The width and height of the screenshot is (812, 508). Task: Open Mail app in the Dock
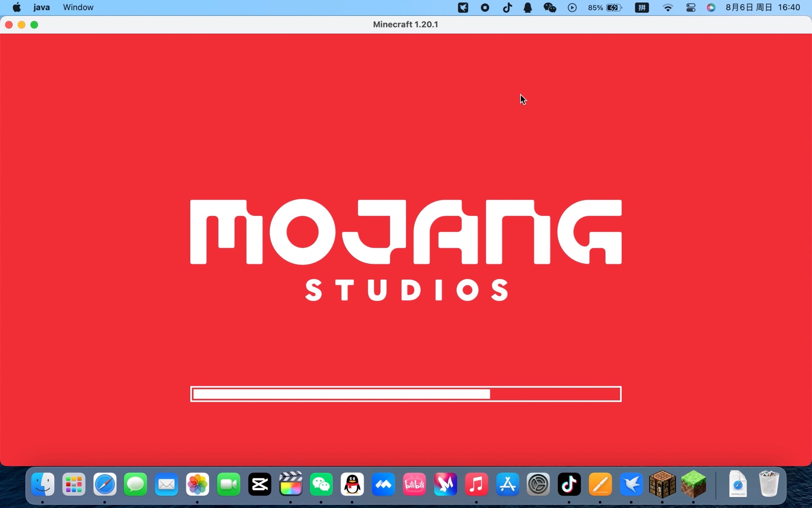[x=166, y=484]
